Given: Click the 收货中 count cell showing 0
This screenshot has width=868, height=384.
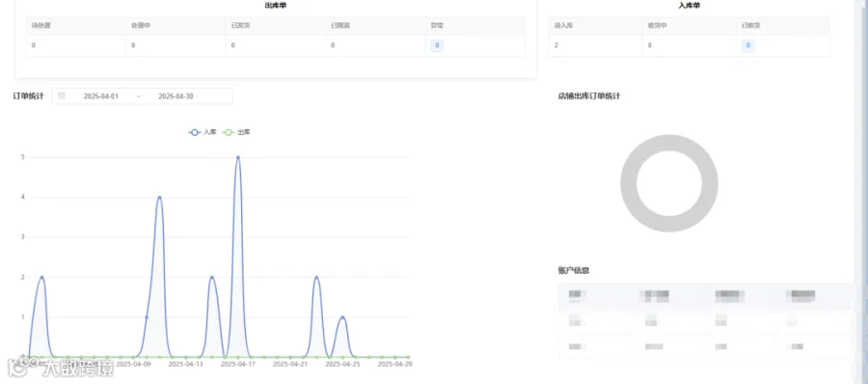Looking at the screenshot, I should coord(690,45).
